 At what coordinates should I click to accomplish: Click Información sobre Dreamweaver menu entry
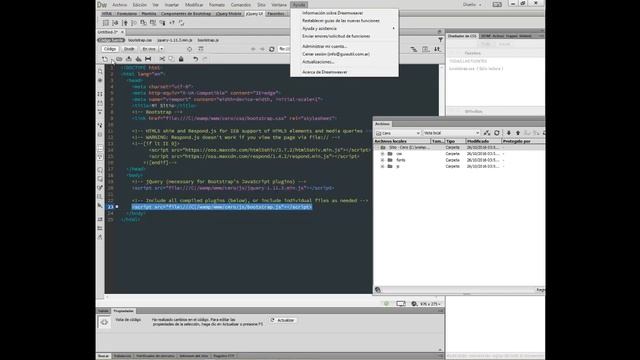coord(332,13)
